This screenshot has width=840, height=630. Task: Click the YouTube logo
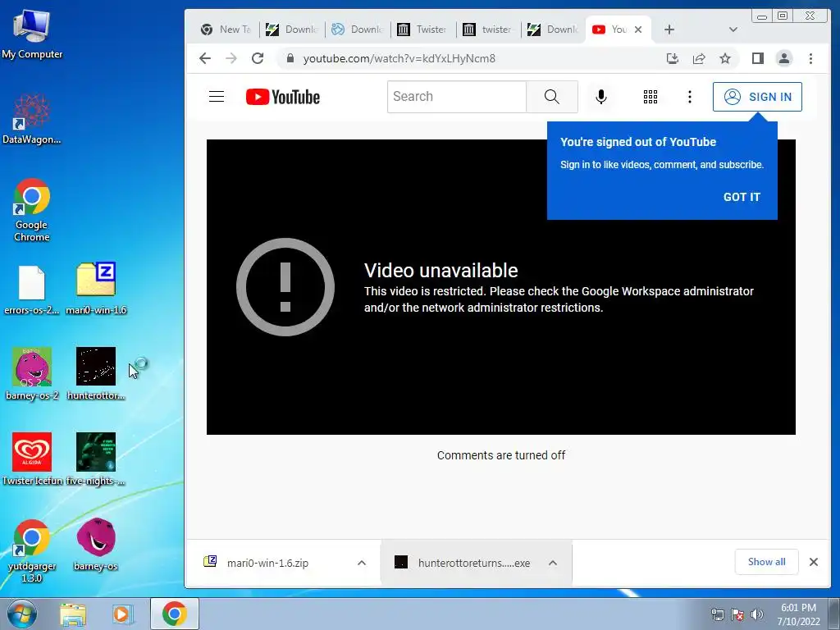pyautogui.click(x=283, y=97)
